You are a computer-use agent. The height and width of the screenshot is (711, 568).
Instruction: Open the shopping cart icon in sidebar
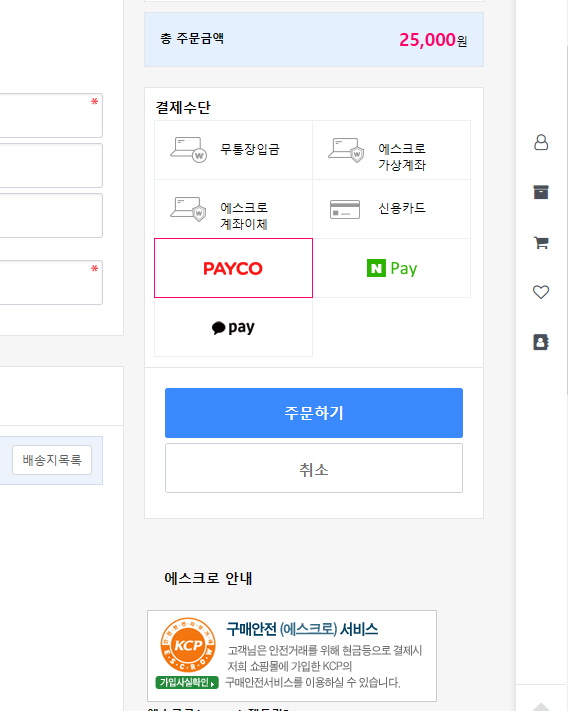point(541,243)
